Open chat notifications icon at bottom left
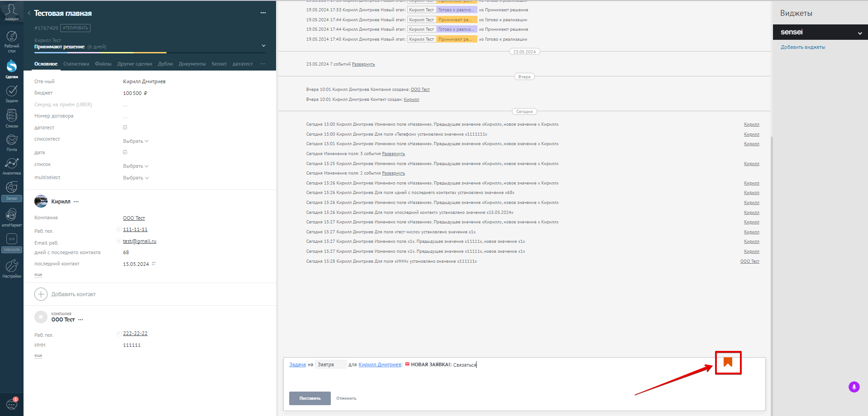Image resolution: width=868 pixels, height=416 pixels. (12, 404)
